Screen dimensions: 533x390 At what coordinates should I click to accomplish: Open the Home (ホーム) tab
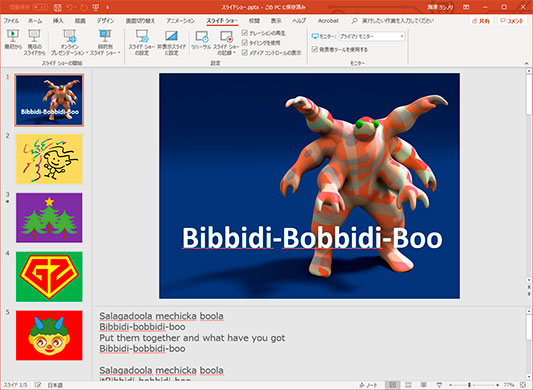(35, 21)
